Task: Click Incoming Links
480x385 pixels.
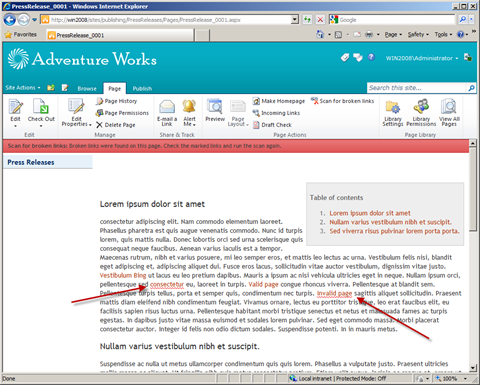Action: pos(276,113)
